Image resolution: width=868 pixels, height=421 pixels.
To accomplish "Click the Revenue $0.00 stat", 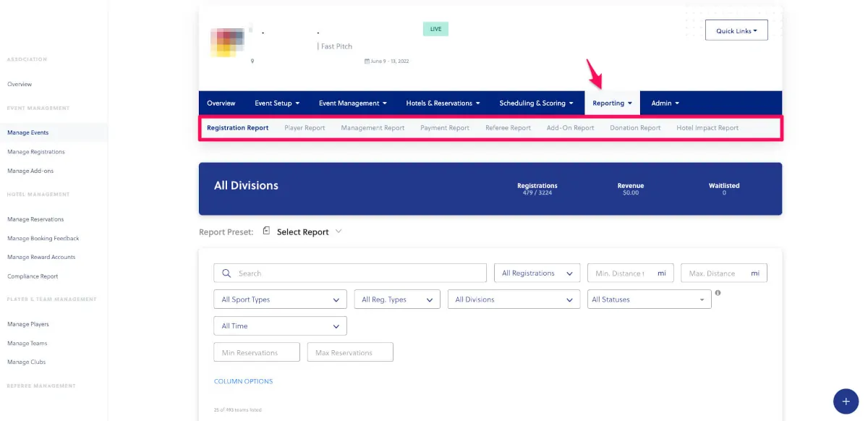I will pos(631,189).
